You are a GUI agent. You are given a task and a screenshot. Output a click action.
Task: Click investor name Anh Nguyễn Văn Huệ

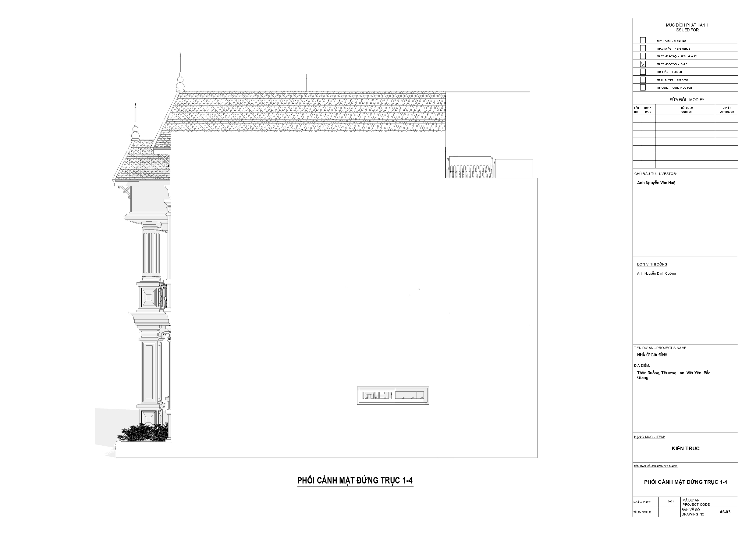click(x=656, y=183)
